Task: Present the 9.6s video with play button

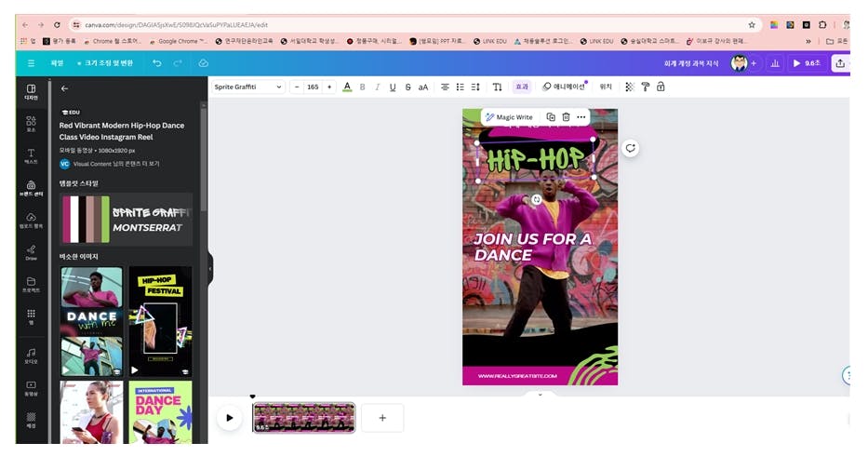Action: [807, 63]
